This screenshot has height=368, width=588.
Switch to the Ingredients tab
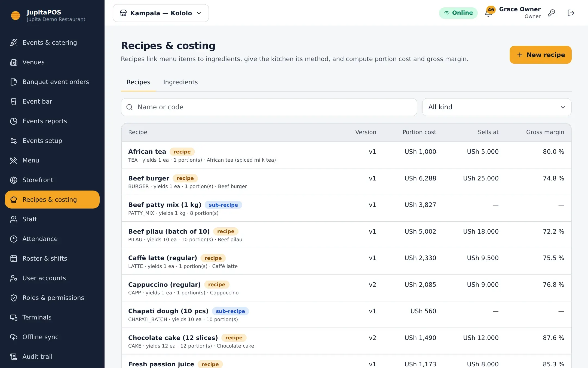click(180, 82)
